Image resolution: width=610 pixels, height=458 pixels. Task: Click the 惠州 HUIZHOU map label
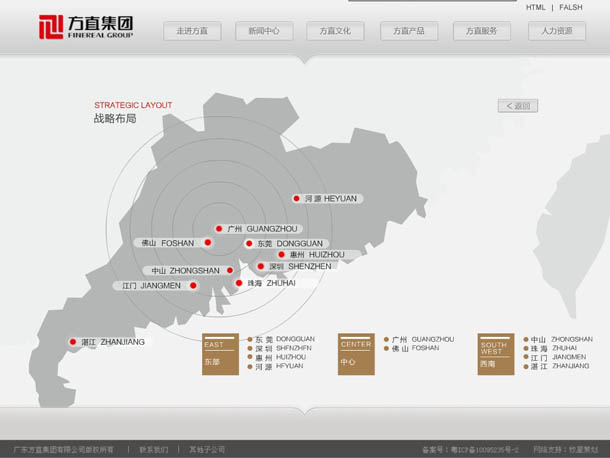(317, 254)
